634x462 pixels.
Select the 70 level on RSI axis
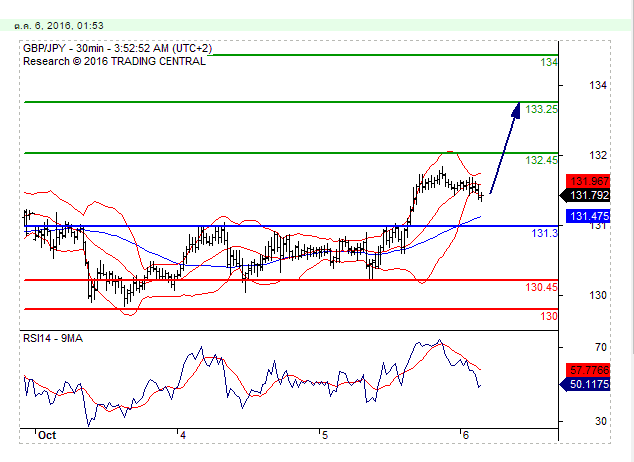[600, 347]
